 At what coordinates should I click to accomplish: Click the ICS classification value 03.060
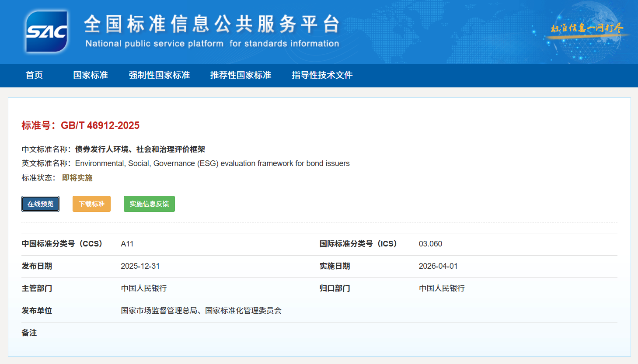pyautogui.click(x=430, y=244)
